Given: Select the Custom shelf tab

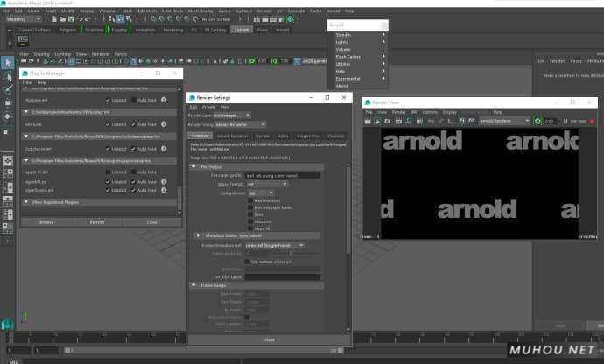Looking at the screenshot, I should [x=242, y=30].
